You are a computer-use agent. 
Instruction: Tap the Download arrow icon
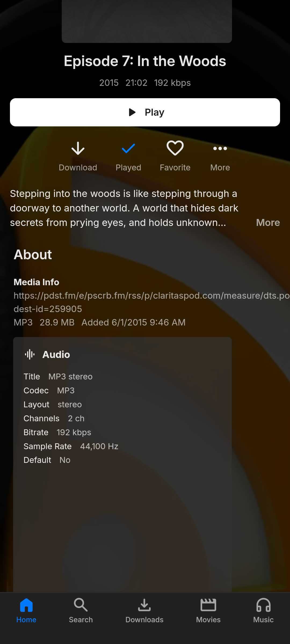[78, 149]
